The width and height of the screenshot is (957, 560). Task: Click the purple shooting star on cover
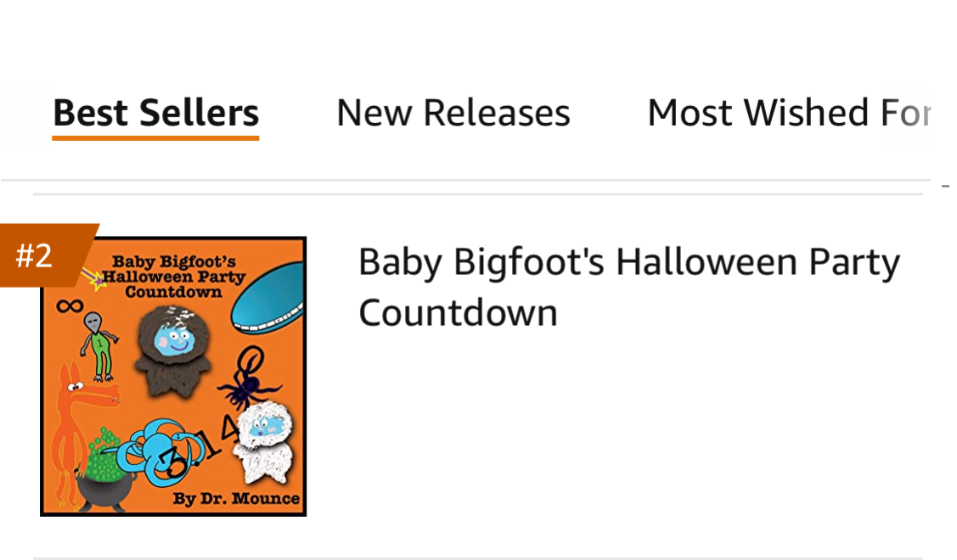coord(94,278)
